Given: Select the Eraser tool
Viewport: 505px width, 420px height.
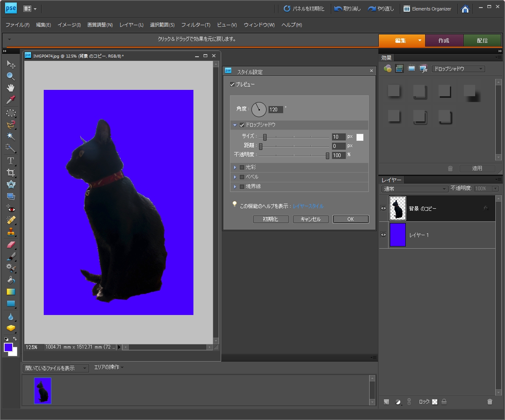Looking at the screenshot, I should (x=11, y=245).
